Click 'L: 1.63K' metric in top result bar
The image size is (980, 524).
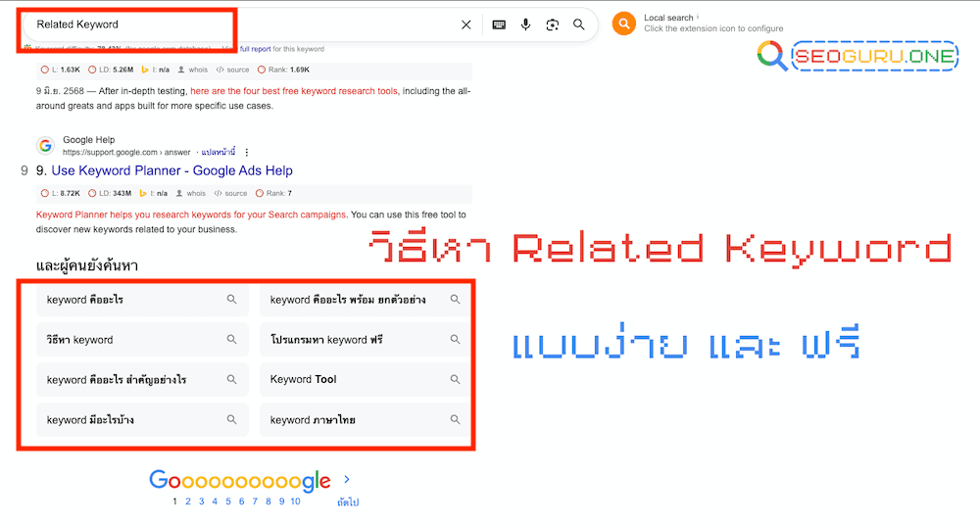coord(60,70)
